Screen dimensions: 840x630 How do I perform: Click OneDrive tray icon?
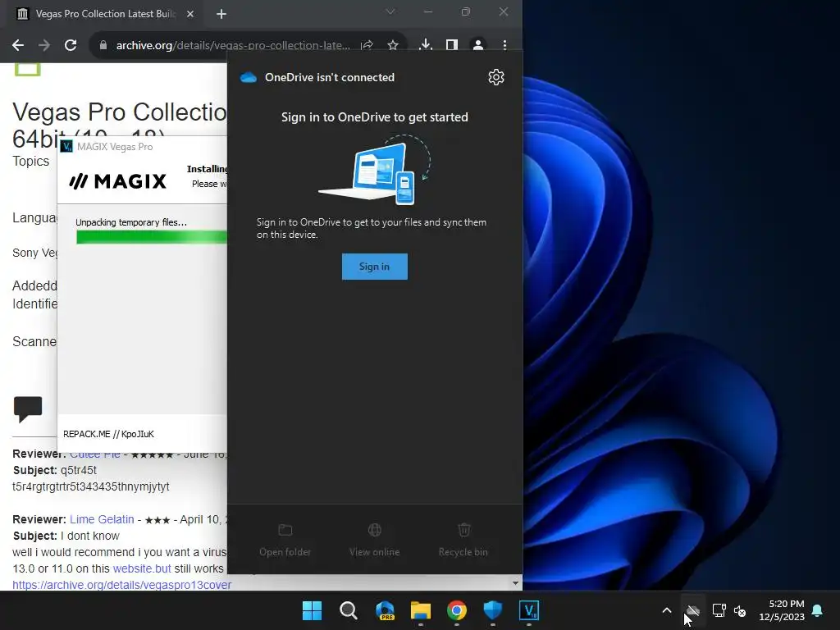pos(693,610)
